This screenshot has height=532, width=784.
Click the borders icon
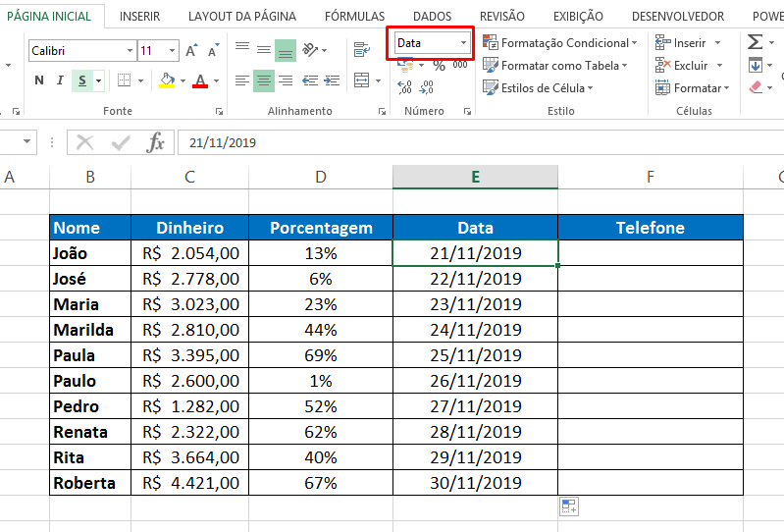[x=124, y=80]
